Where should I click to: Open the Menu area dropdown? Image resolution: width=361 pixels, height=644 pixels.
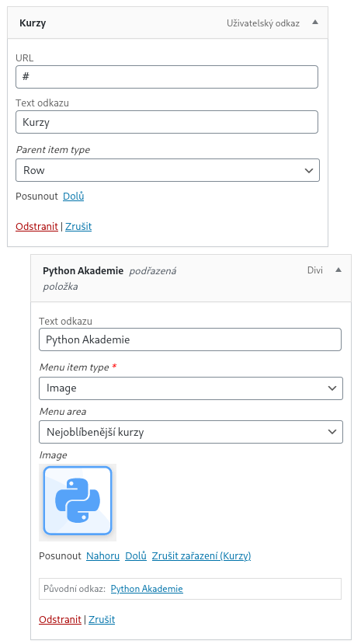coord(191,432)
